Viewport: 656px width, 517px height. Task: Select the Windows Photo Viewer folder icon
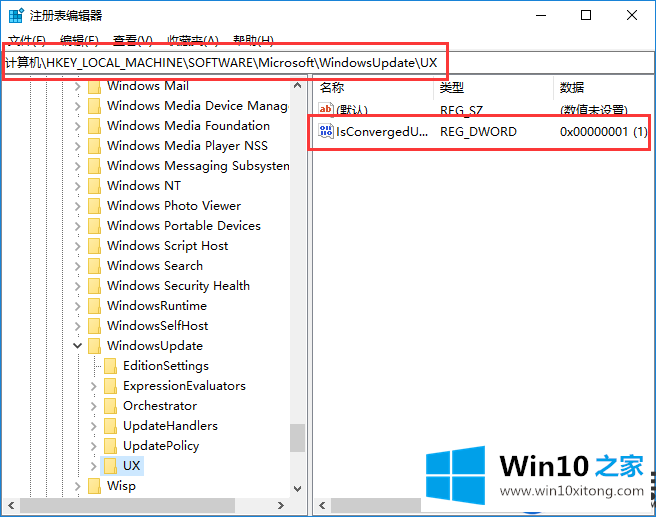(95, 206)
